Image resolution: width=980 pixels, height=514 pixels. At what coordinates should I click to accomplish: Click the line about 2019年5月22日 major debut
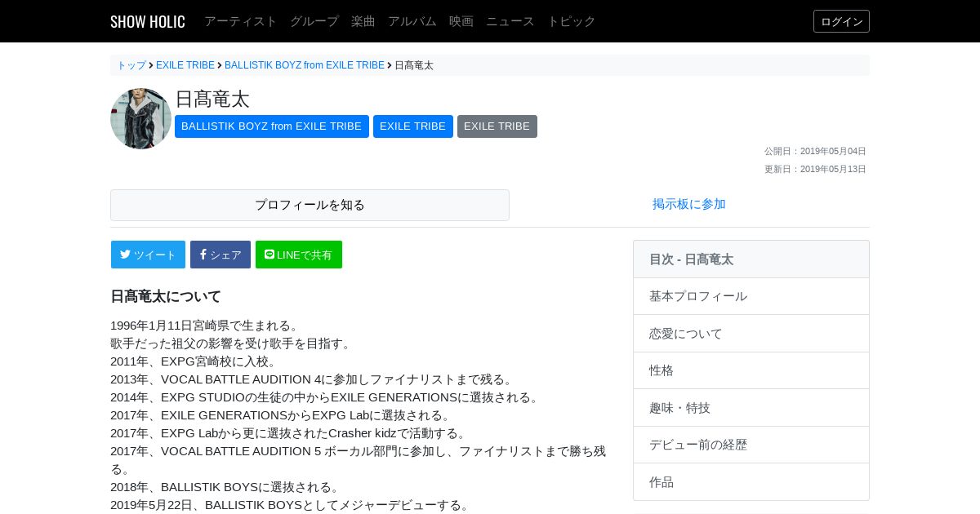click(292, 505)
